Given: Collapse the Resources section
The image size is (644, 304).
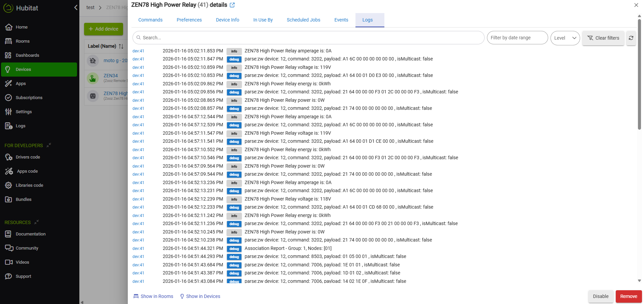Looking at the screenshot, I should 36,222.
